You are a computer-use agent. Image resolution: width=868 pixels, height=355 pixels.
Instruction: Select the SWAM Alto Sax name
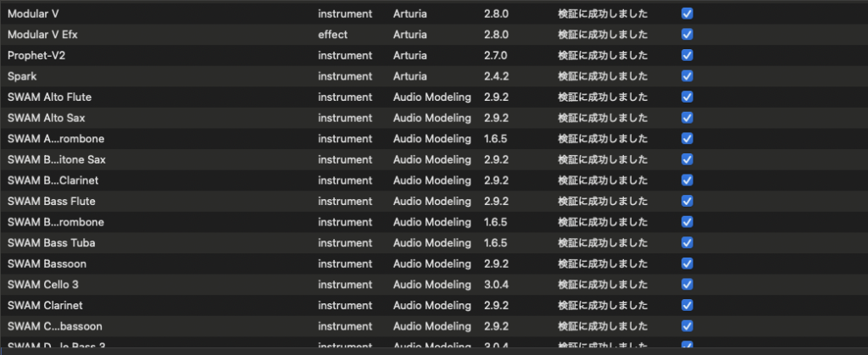coord(46,118)
